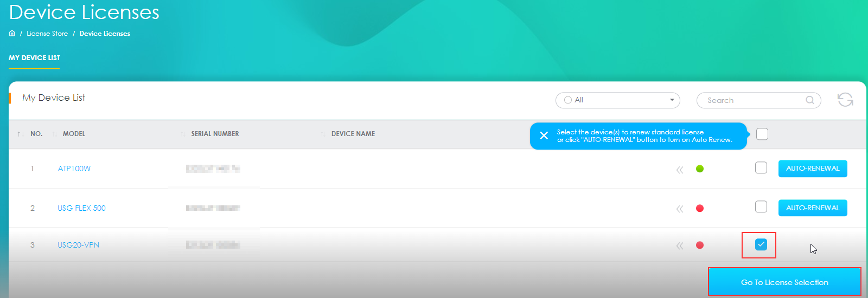Toggle the select-all header checkbox
The width and height of the screenshot is (868, 298).
point(762,134)
